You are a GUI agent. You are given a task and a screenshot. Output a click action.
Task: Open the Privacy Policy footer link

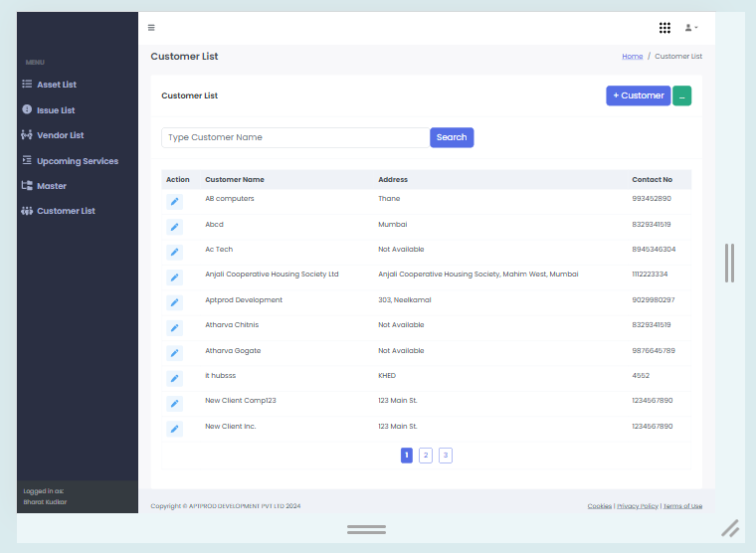pos(637,506)
